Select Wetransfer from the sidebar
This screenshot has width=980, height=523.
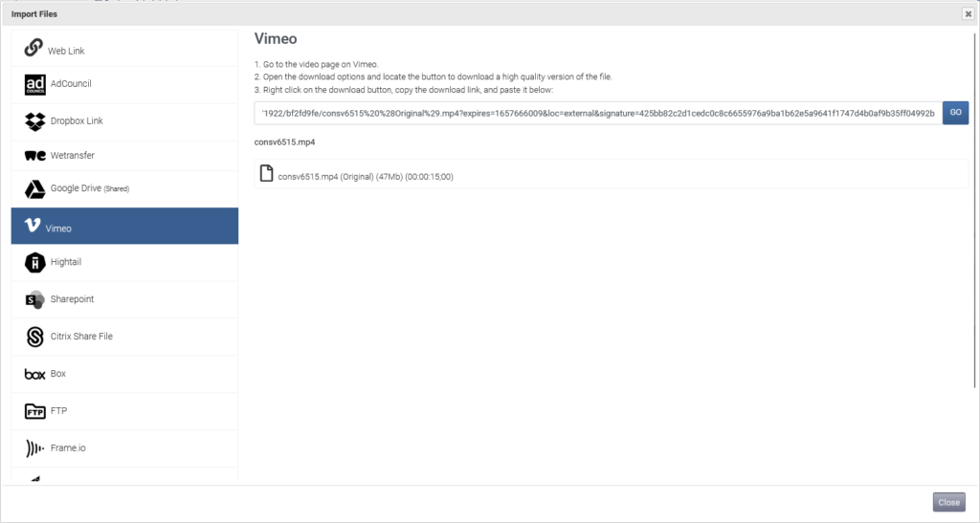click(124, 156)
